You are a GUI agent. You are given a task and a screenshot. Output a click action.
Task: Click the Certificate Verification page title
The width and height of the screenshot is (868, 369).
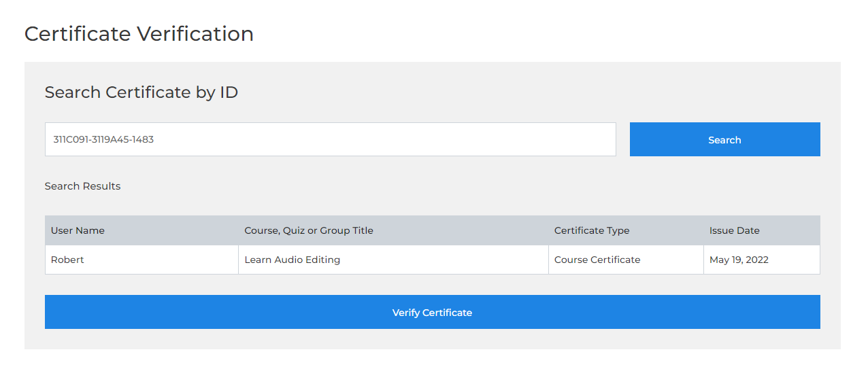[x=139, y=34]
